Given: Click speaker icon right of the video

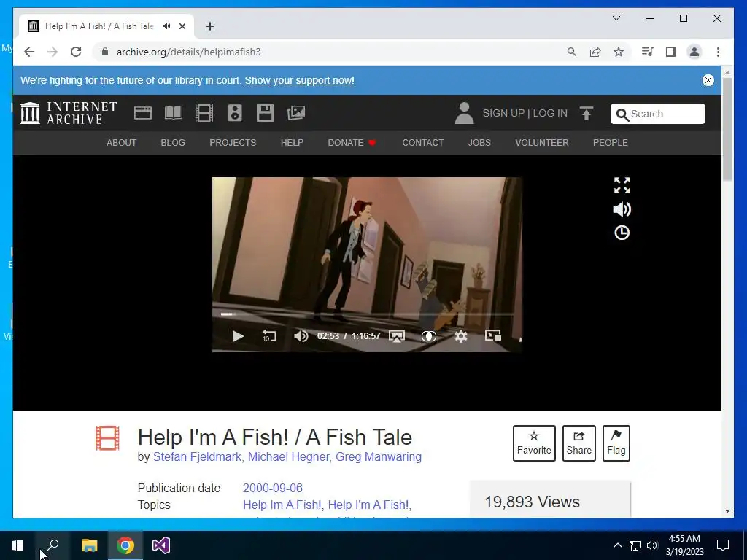Looking at the screenshot, I should 622,209.
